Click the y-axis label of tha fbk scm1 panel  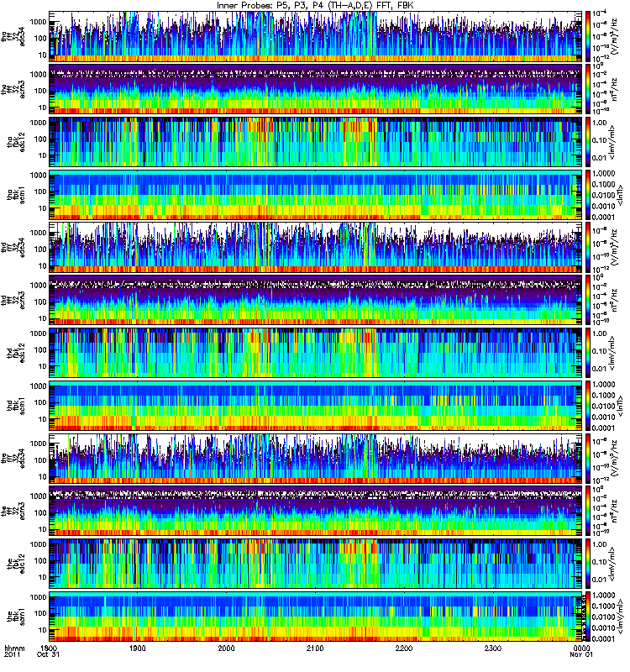[x=15, y=195]
